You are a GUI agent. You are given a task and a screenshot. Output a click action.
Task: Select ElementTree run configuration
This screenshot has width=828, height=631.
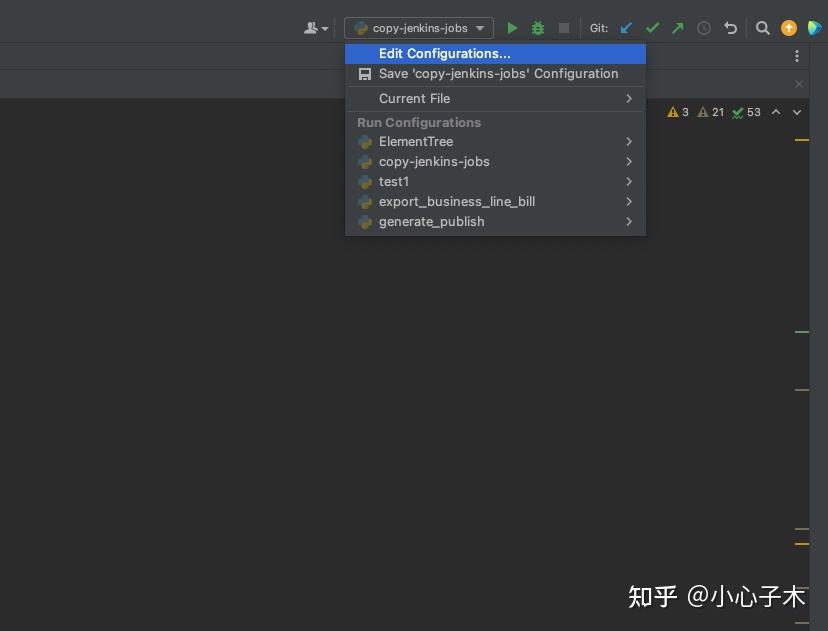click(x=495, y=142)
